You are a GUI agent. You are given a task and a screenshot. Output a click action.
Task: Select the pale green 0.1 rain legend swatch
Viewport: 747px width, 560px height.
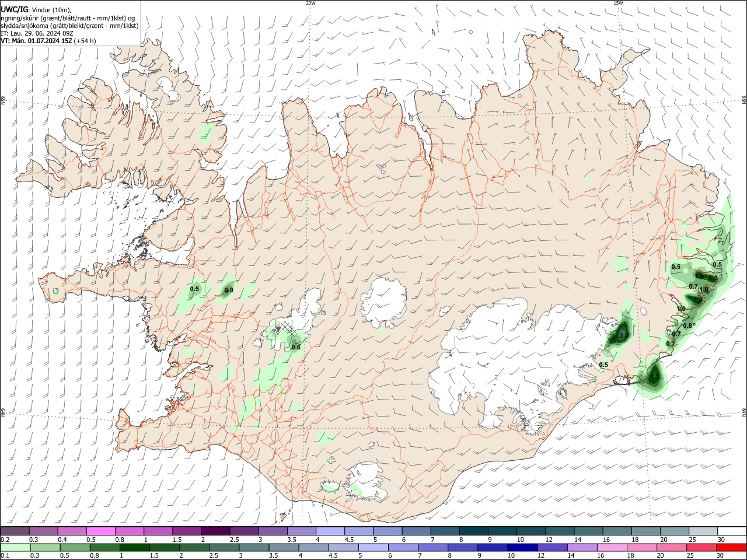point(16,547)
